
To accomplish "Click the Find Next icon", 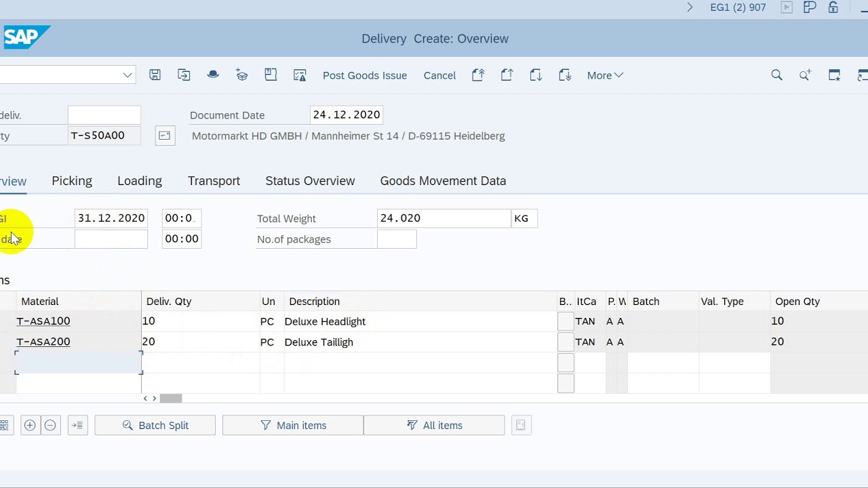I will (805, 75).
